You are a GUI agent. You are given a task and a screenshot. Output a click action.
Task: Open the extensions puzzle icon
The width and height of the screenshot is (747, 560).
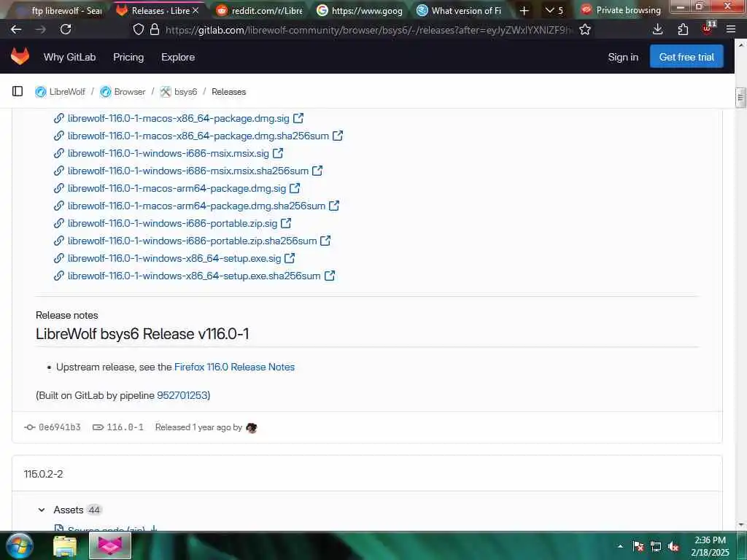[x=683, y=29]
